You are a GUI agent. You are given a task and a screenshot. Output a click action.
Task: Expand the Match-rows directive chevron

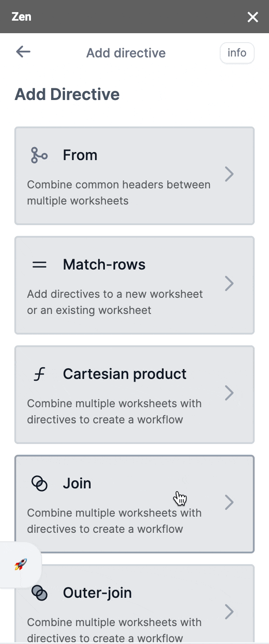click(229, 283)
